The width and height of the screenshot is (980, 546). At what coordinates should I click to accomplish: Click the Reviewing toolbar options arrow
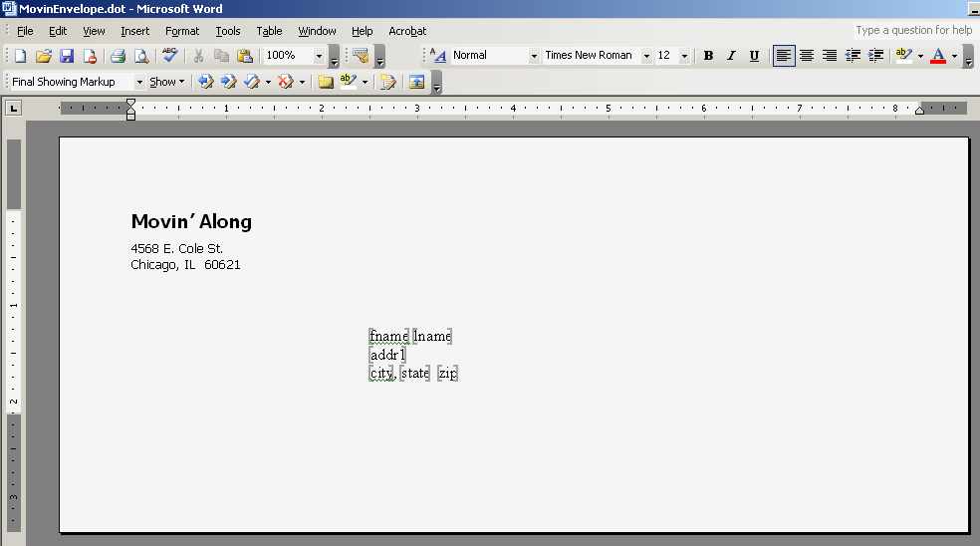point(437,83)
